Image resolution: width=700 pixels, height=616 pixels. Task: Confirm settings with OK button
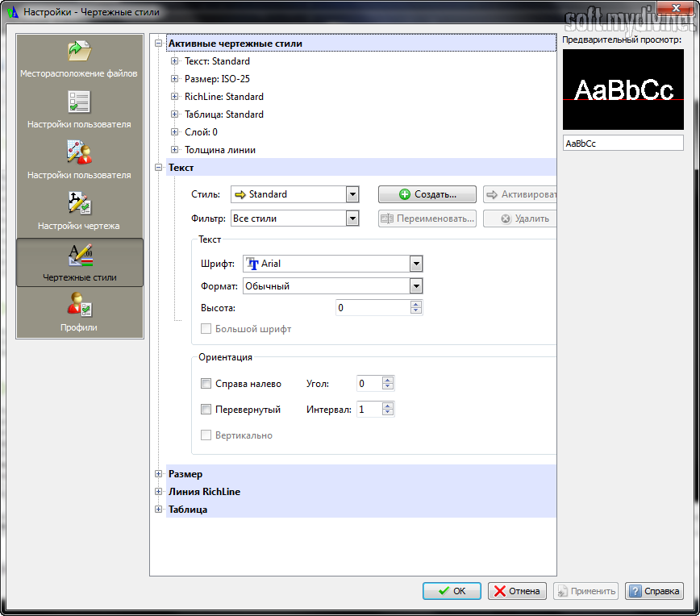coord(452,591)
